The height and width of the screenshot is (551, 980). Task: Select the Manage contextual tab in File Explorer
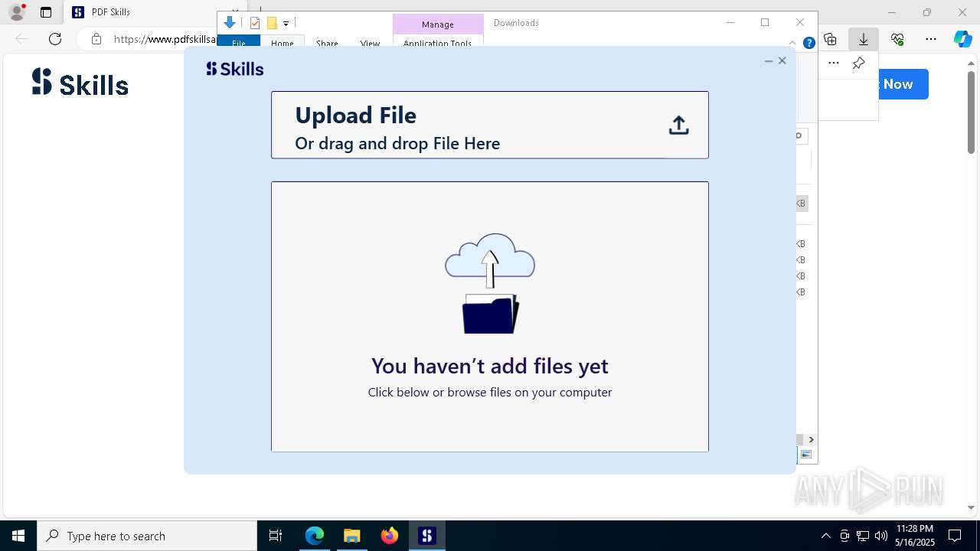click(x=438, y=24)
